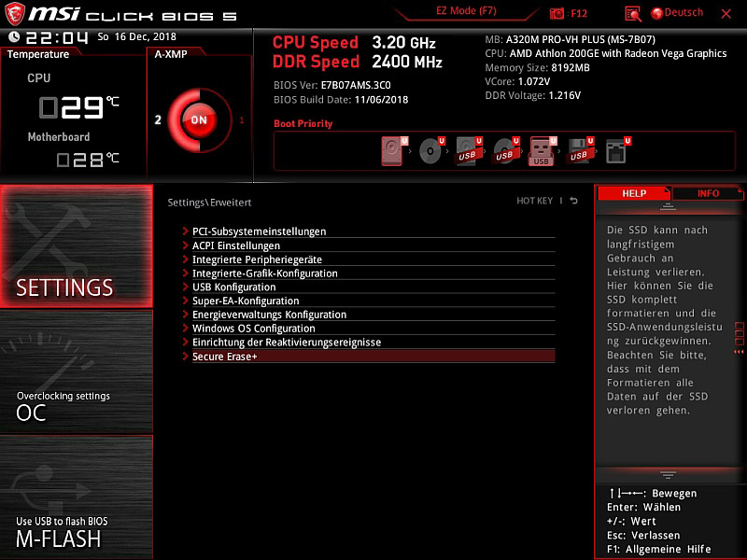This screenshot has width=747, height=560.
Task: Expand Einrichtung der Reaktivierungsereignisse submenu
Action: point(369,343)
